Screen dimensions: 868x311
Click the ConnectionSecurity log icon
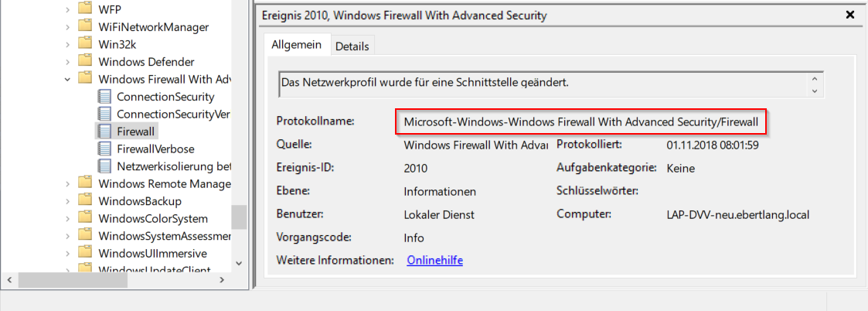pyautogui.click(x=105, y=97)
